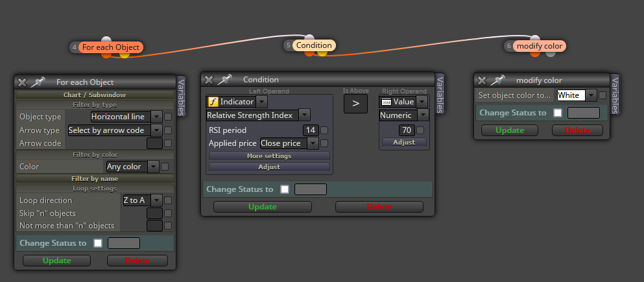This screenshot has width=644, height=282.
Task: Close the Condition panel
Action: [x=209, y=80]
